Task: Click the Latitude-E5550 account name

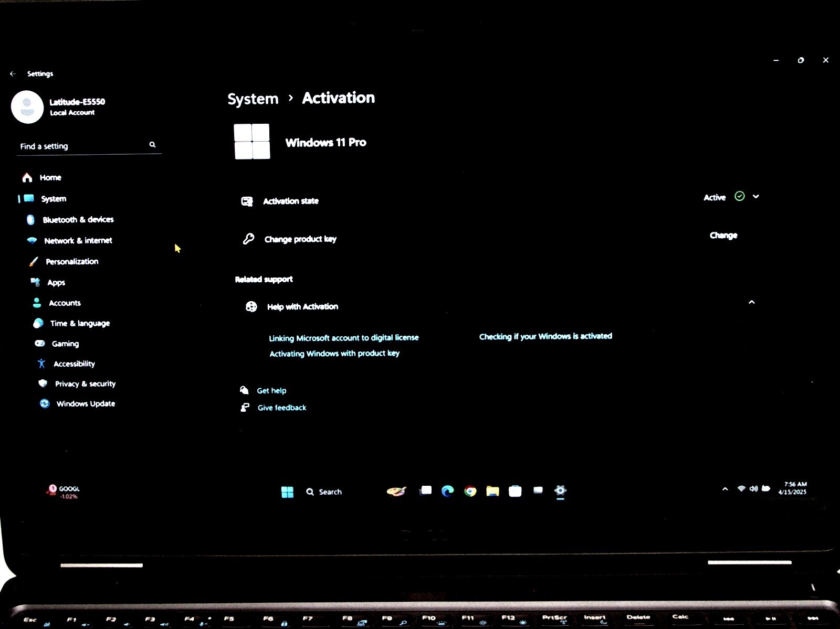Action: [x=77, y=102]
